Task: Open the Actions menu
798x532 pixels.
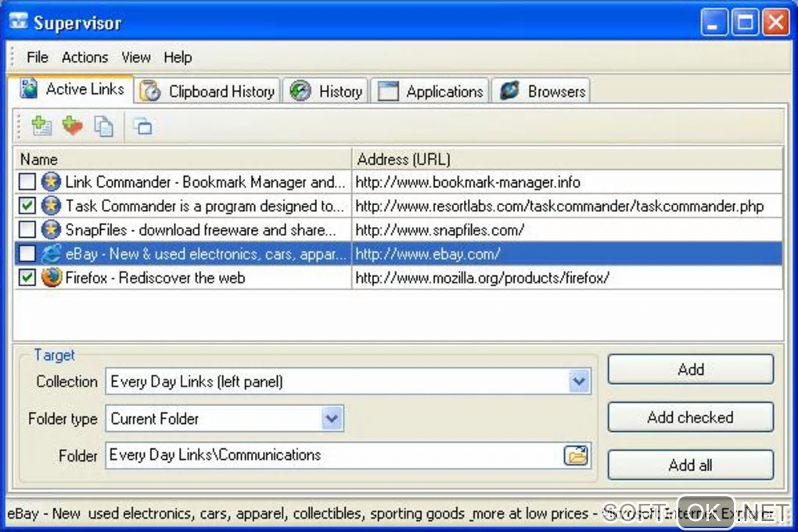Action: 85,58
